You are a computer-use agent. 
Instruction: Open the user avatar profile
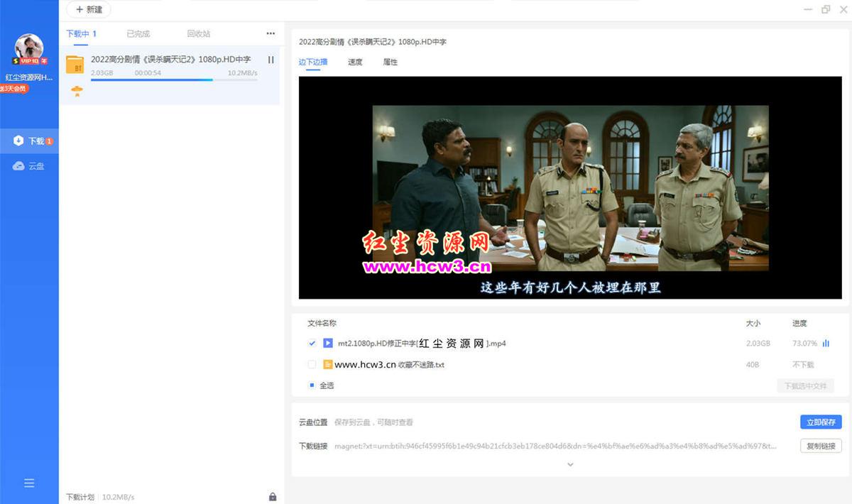pyautogui.click(x=29, y=48)
